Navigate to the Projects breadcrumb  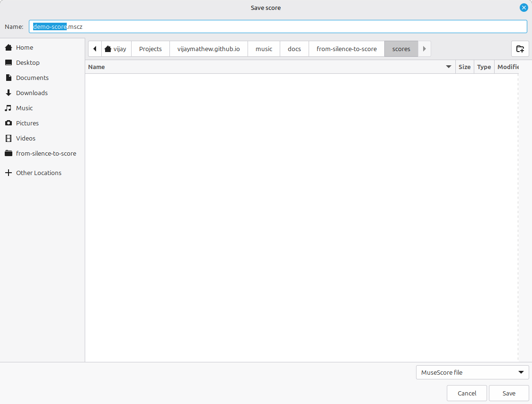(x=151, y=49)
